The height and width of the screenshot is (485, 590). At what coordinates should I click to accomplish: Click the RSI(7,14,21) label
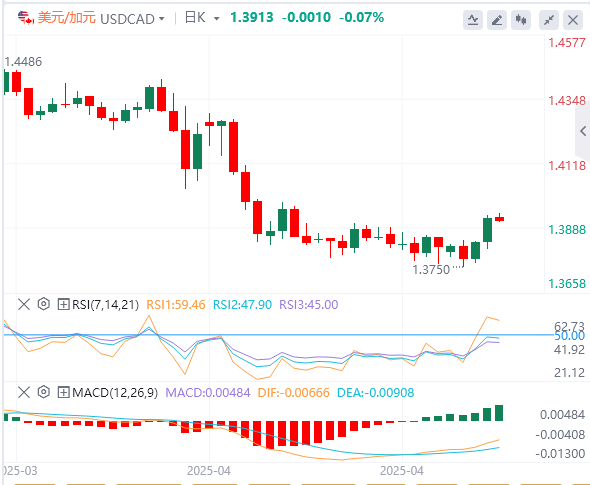tap(105, 304)
